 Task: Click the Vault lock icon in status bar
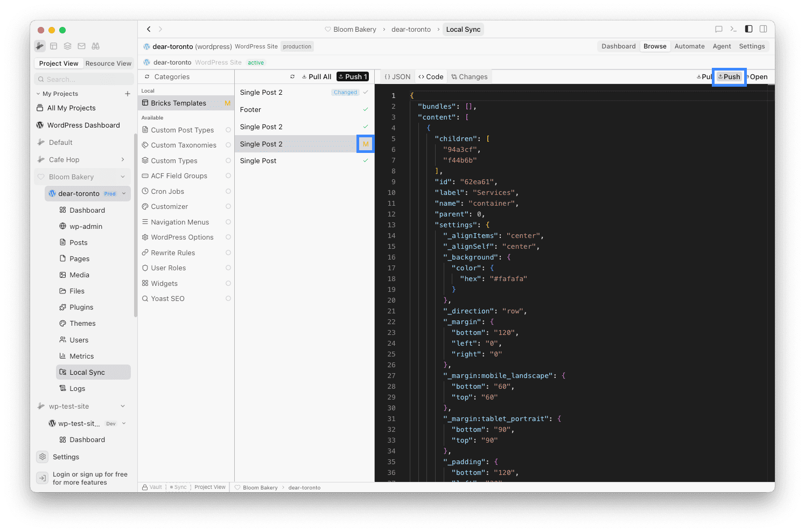point(145,487)
